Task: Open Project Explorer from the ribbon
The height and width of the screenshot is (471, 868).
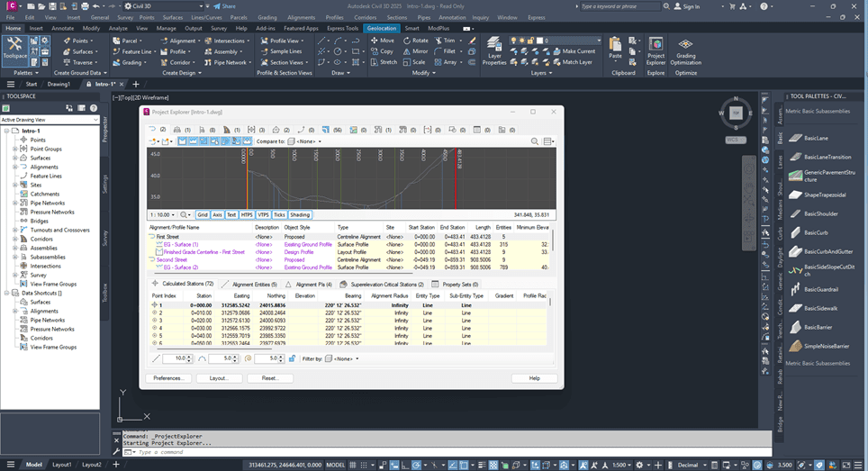Action: coord(656,50)
